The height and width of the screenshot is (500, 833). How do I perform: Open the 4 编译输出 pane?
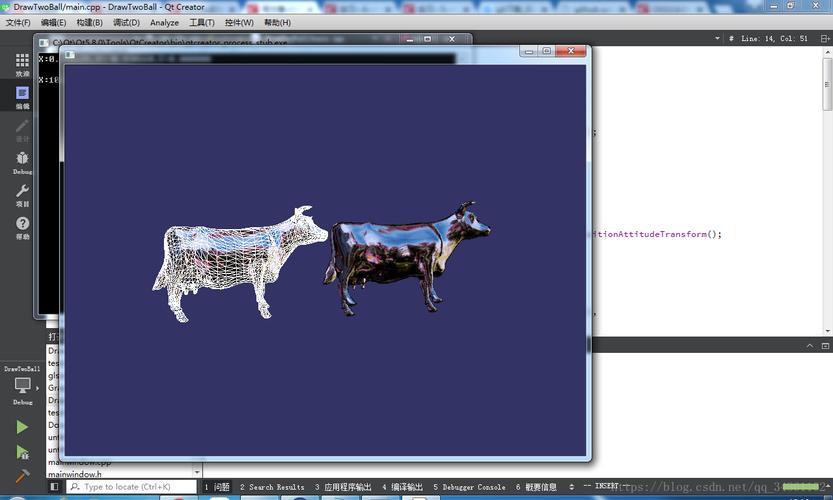click(x=402, y=486)
